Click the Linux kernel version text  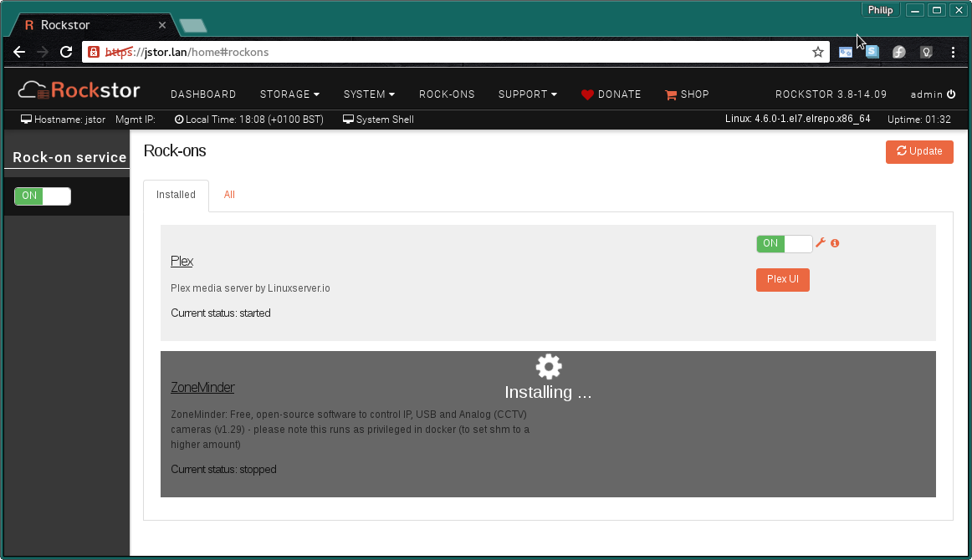798,119
